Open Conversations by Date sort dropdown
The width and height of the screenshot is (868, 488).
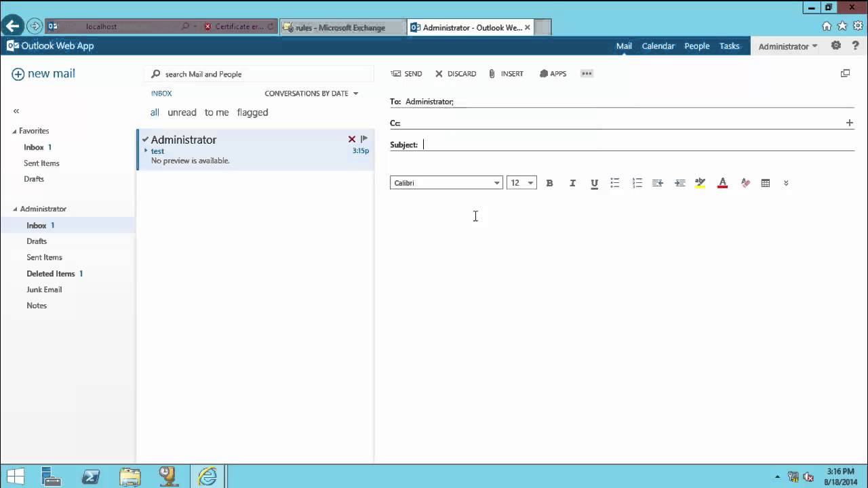click(x=311, y=94)
